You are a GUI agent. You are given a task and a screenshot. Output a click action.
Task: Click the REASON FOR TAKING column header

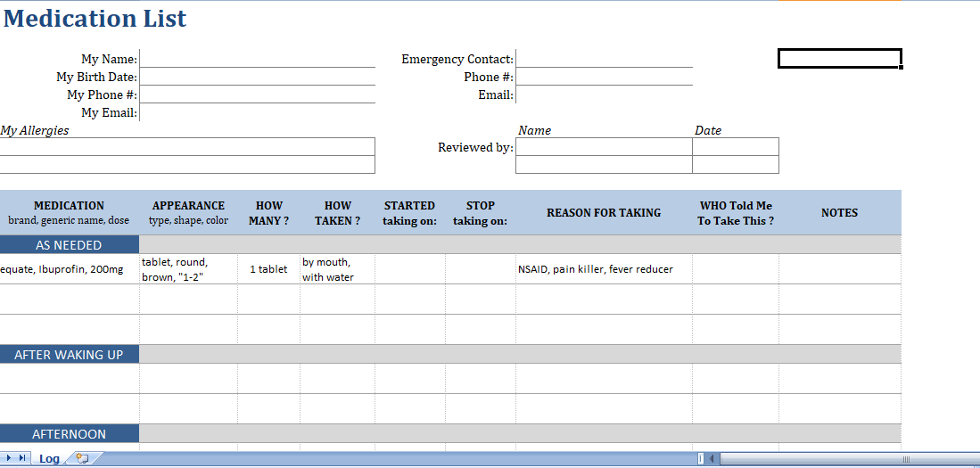604,212
